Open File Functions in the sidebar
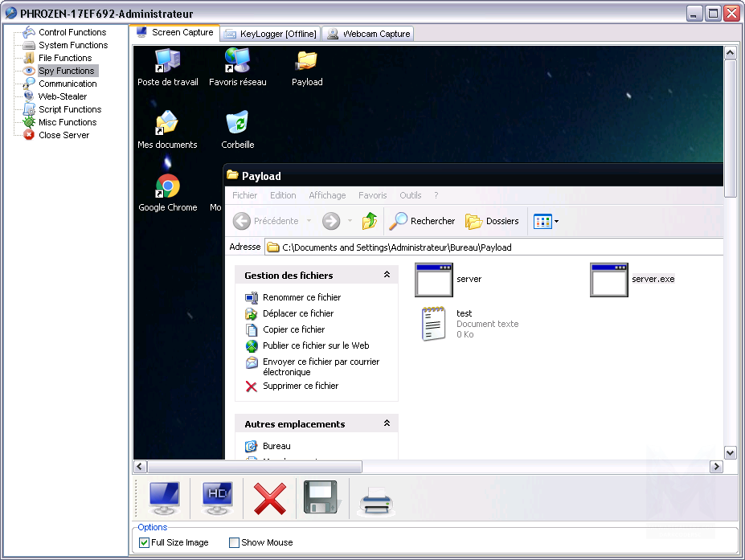 click(x=65, y=58)
